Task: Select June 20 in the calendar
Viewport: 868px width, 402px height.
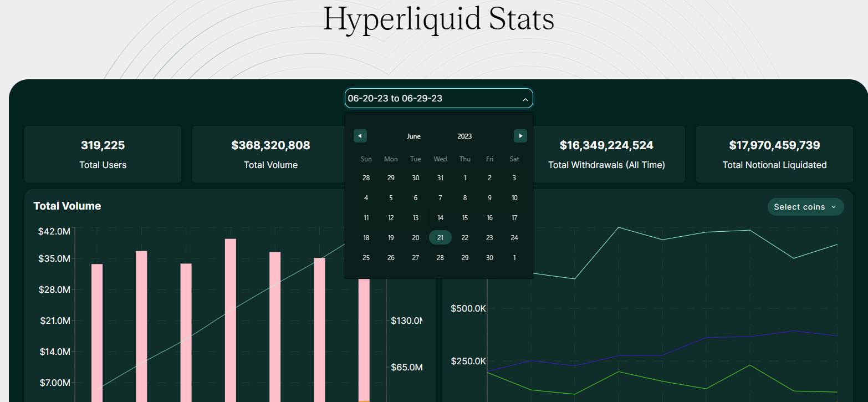Action: (416, 237)
